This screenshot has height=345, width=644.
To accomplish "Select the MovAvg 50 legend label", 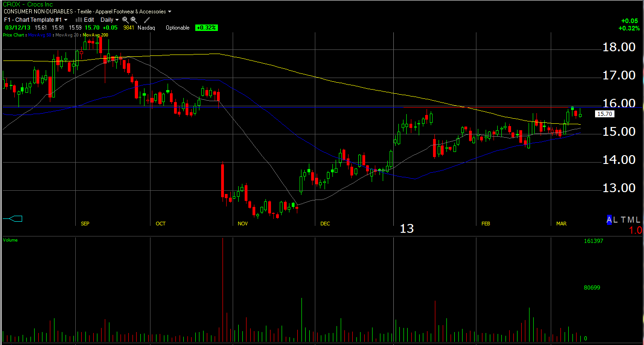I will coord(40,35).
